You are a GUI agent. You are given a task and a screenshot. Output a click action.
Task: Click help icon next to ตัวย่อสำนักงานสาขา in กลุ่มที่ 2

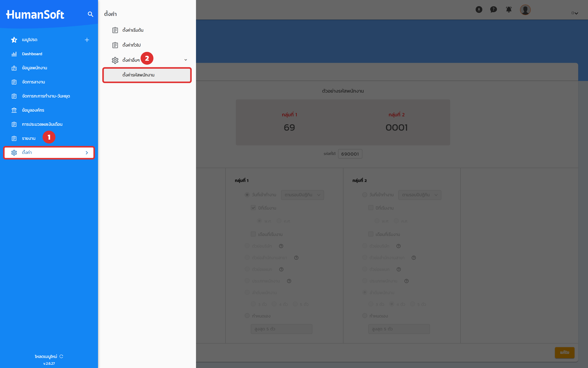(414, 258)
